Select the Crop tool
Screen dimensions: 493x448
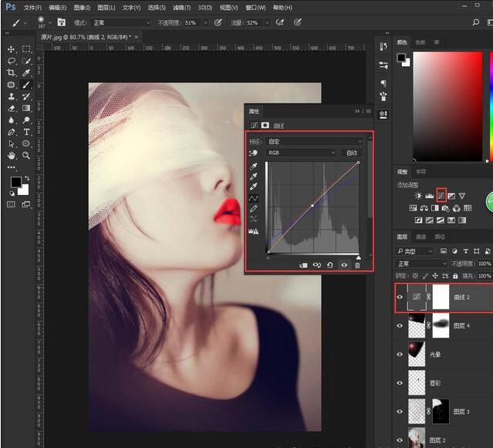point(12,72)
